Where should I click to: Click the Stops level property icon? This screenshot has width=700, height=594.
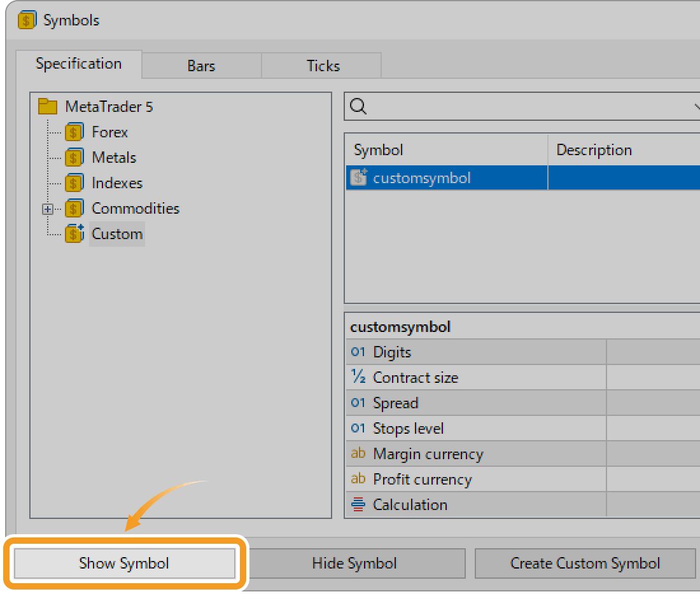coord(358,429)
